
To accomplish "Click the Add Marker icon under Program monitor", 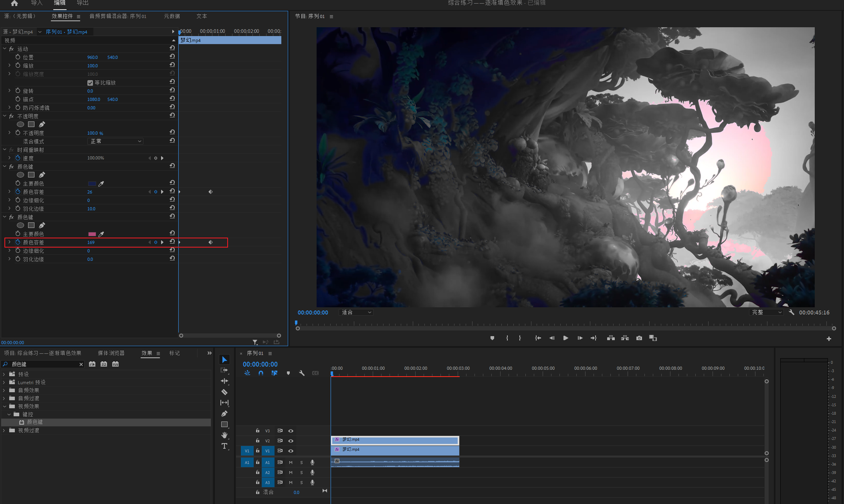I will [x=492, y=338].
